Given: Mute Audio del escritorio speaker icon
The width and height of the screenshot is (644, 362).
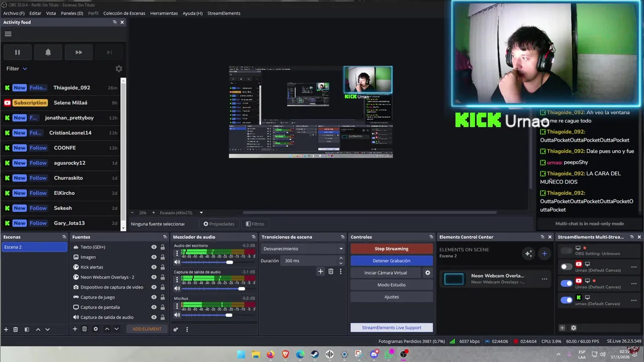Looking at the screenshot, I should 177,262.
